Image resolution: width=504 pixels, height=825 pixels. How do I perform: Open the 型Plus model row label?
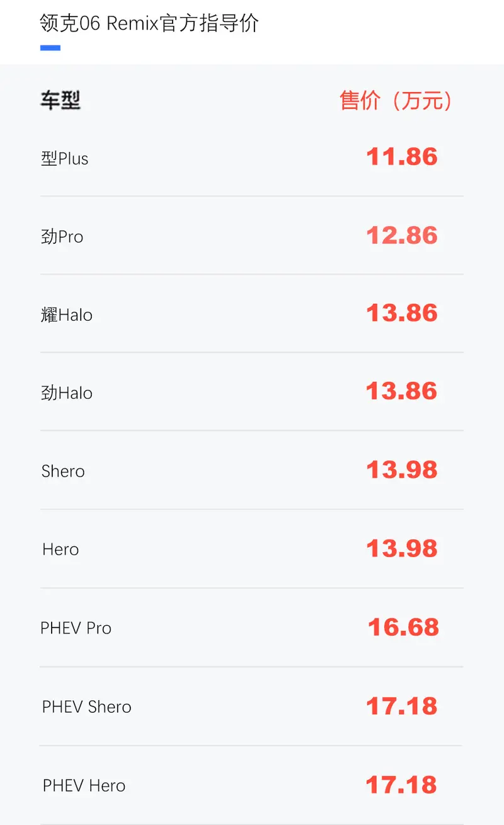pos(65,158)
